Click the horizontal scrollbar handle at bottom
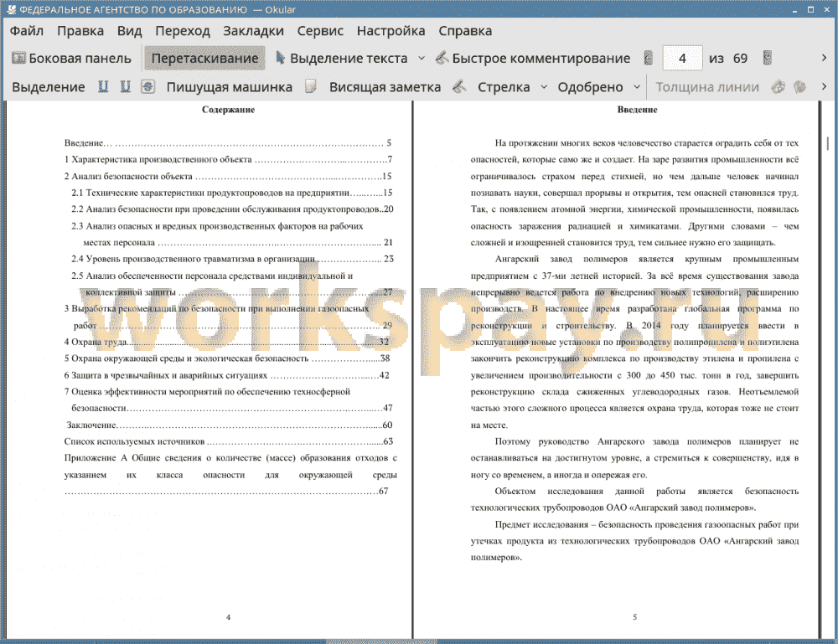838x644 pixels. click(x=381, y=641)
